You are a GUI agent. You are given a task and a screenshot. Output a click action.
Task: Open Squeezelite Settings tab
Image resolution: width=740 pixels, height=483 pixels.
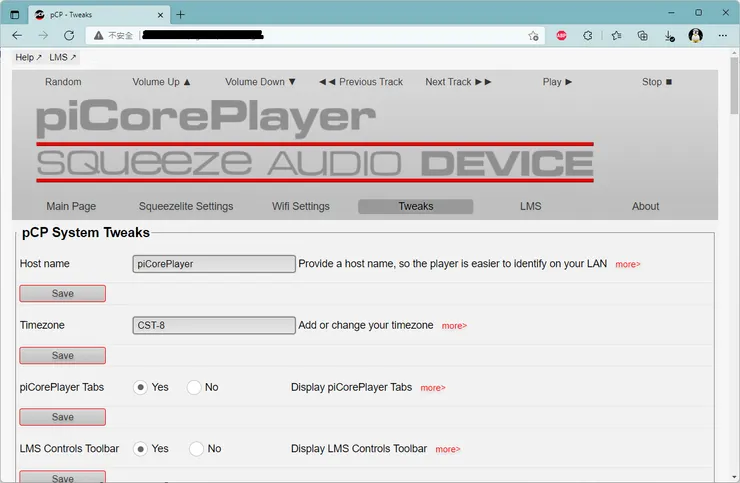point(186,206)
